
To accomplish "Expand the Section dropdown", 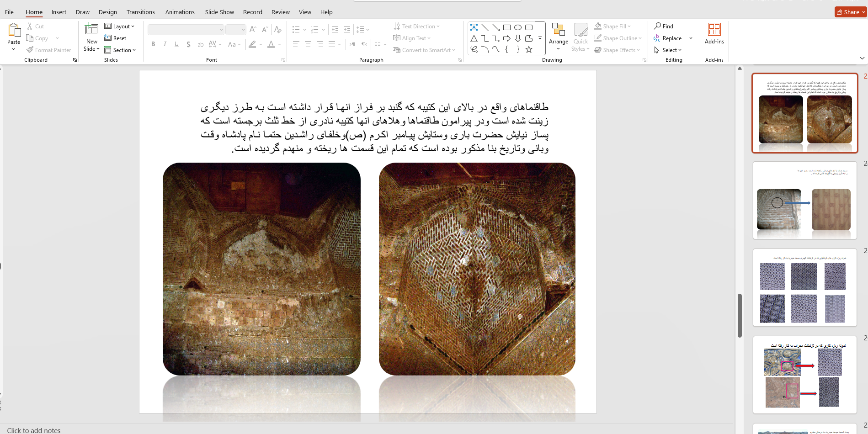I will pyautogui.click(x=120, y=50).
